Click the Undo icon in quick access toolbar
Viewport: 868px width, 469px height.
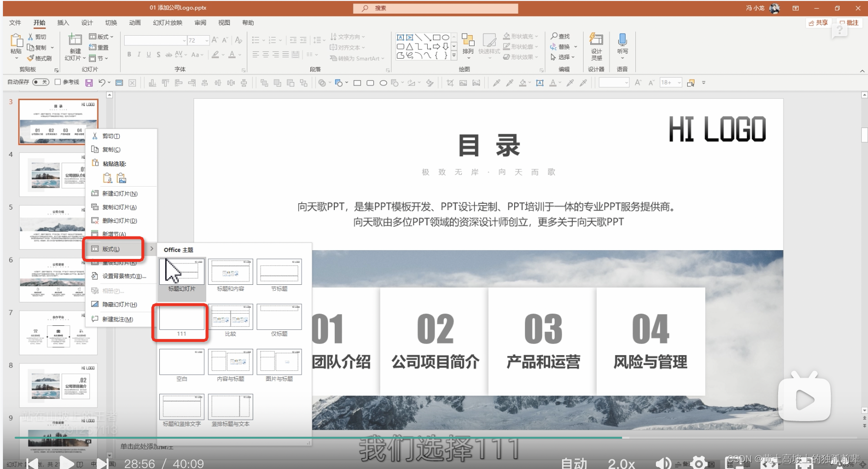[x=101, y=83]
